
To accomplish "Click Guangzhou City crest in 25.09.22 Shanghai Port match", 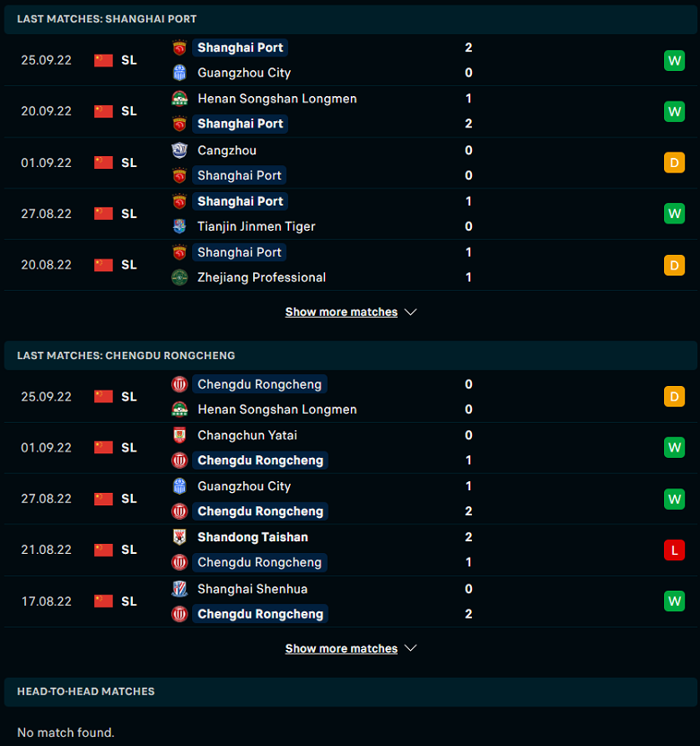I will coord(179,73).
